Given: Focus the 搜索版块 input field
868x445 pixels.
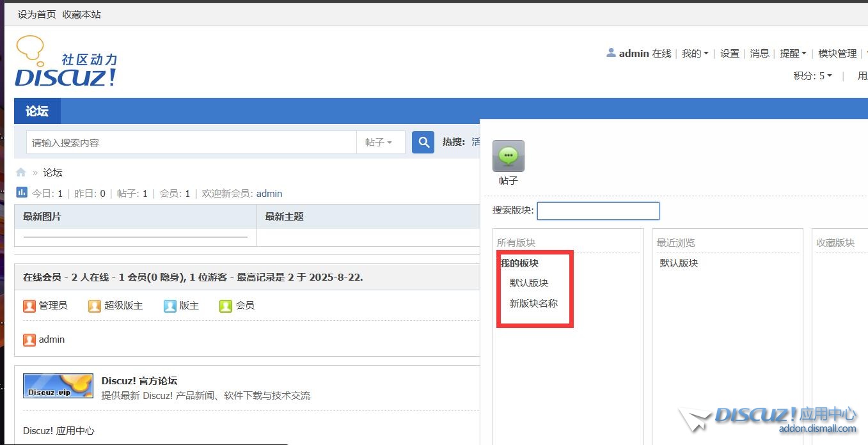Looking at the screenshot, I should (x=598, y=211).
